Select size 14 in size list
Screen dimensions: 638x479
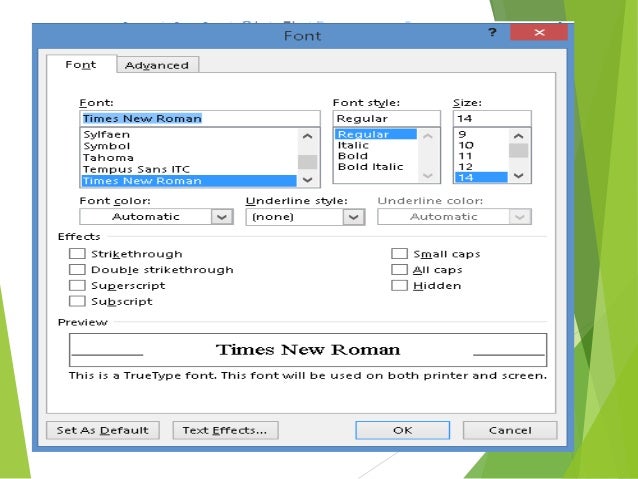[x=481, y=177]
